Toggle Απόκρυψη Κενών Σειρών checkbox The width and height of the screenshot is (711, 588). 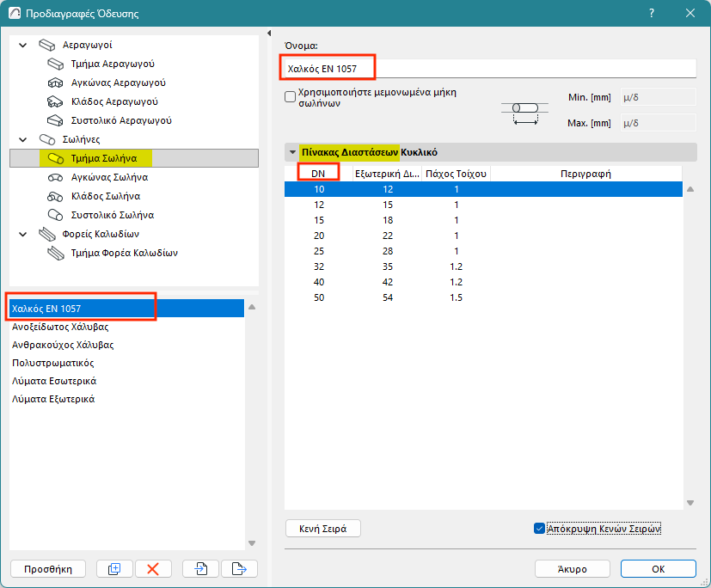click(x=539, y=529)
